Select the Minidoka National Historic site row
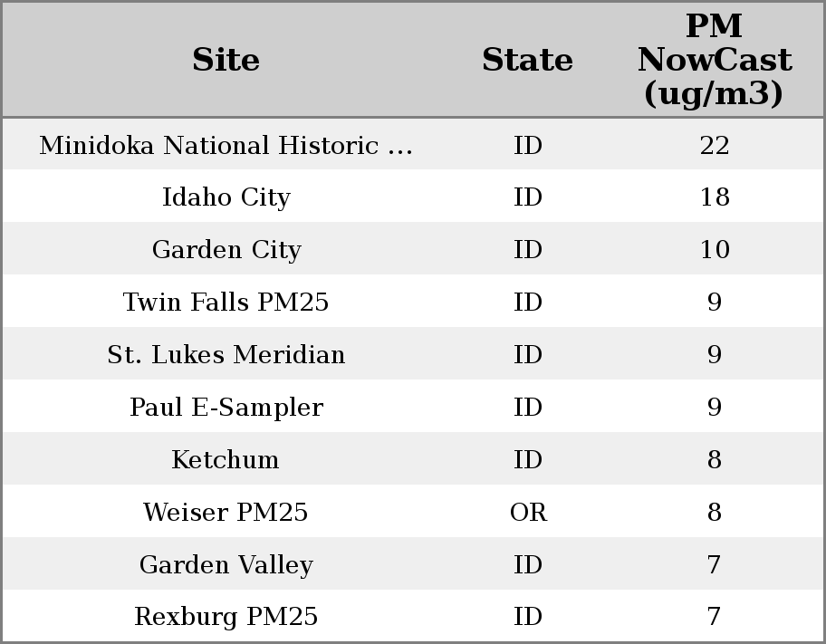Screen dimensions: 826x644 click(226, 146)
